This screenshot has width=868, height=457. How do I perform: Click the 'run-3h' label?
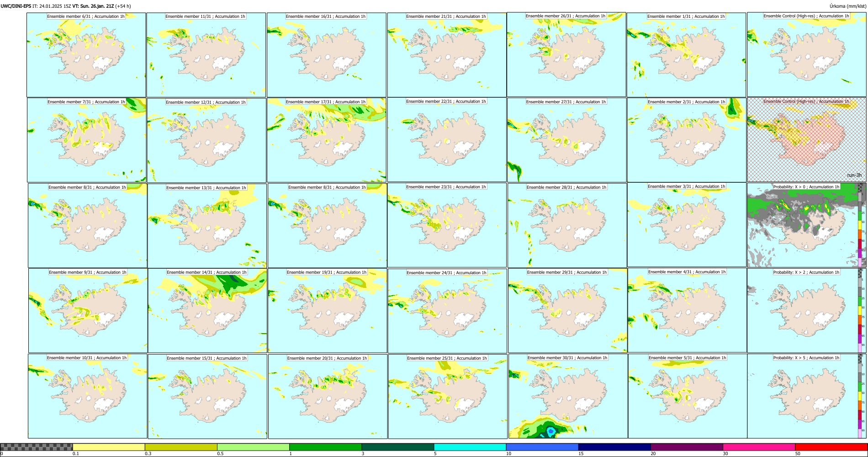(x=854, y=175)
